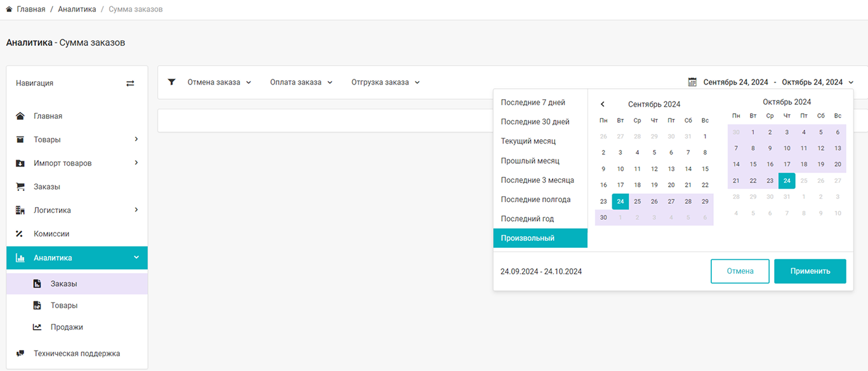Click the Товары submenu report icon
The width and height of the screenshot is (868, 371).
37,306
